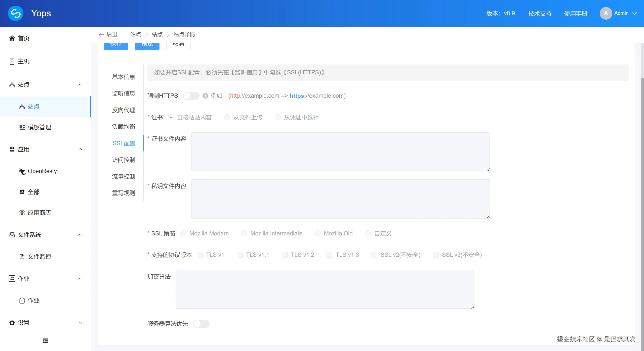Click the 模板管理 template icon
This screenshot has height=351, width=644.
click(22, 127)
